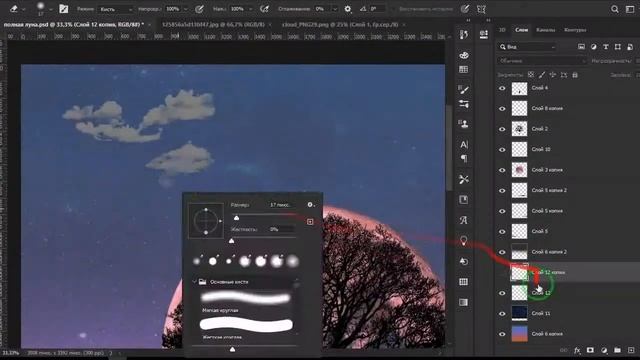This screenshot has height=360, width=640.
Task: Open the Gradients panel icon
Action: 464,302
